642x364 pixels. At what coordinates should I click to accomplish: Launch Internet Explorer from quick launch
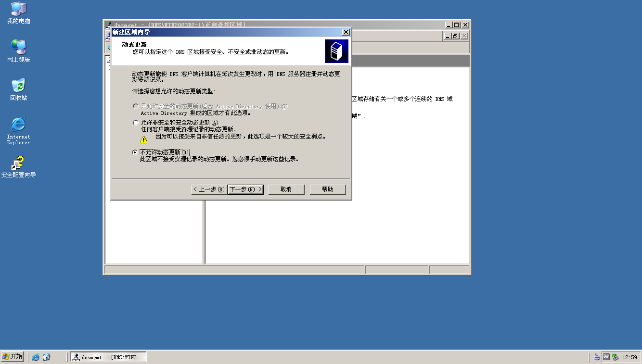[x=36, y=357]
